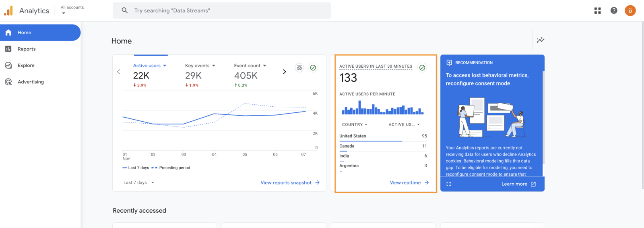This screenshot has height=228, width=644.
Task: Click the medal compare icon on chart card
Action: (x=299, y=68)
